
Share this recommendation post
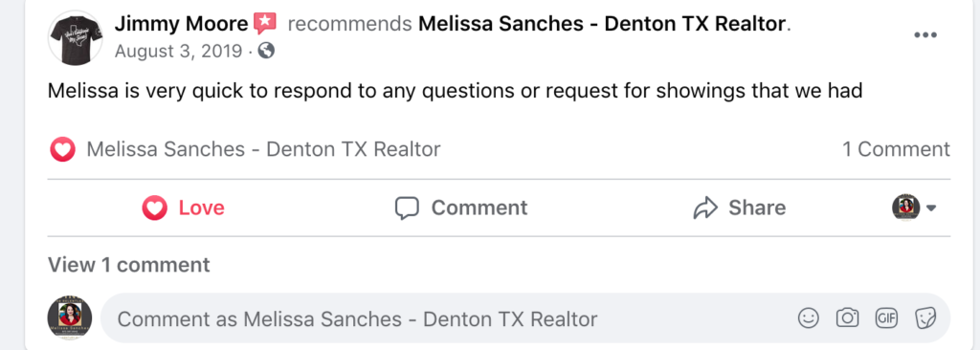pos(739,208)
